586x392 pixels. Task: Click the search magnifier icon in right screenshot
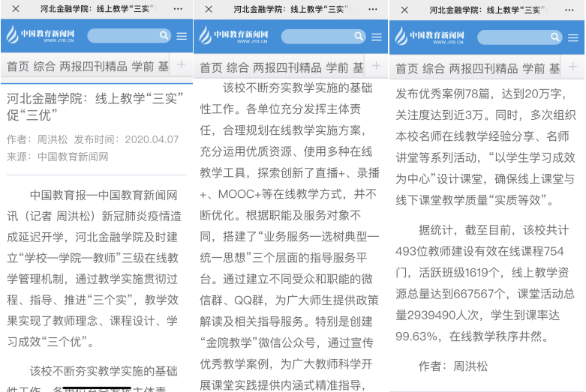(x=555, y=37)
